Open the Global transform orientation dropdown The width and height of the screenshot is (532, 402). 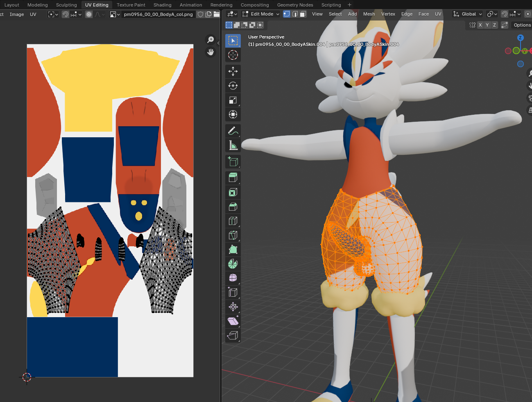tap(468, 14)
